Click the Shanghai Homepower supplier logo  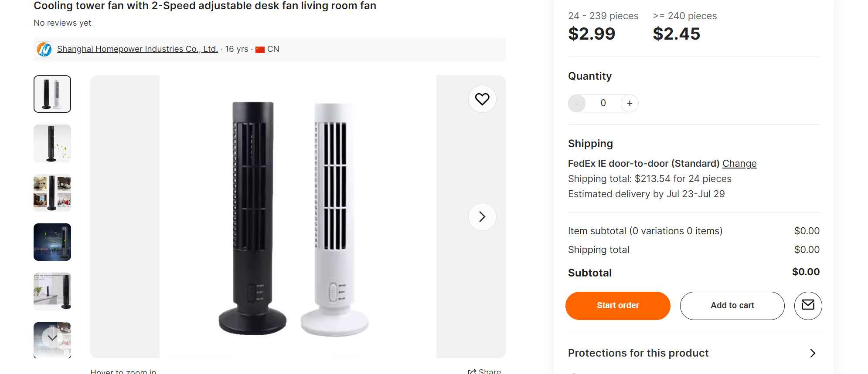tap(44, 49)
